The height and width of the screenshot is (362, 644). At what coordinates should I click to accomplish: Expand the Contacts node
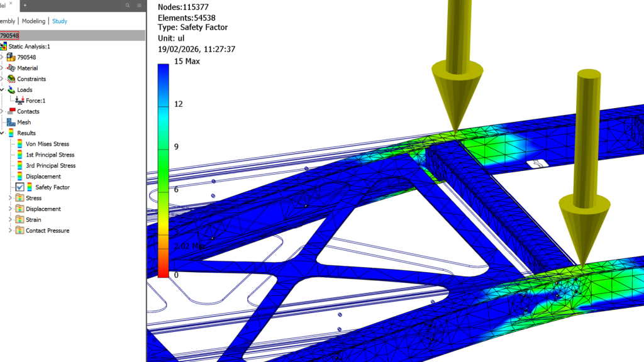coord(2,111)
